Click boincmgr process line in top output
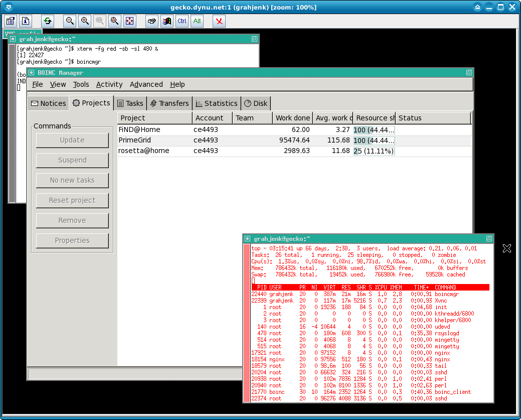Screen dimensions: 521x420 (355, 294)
